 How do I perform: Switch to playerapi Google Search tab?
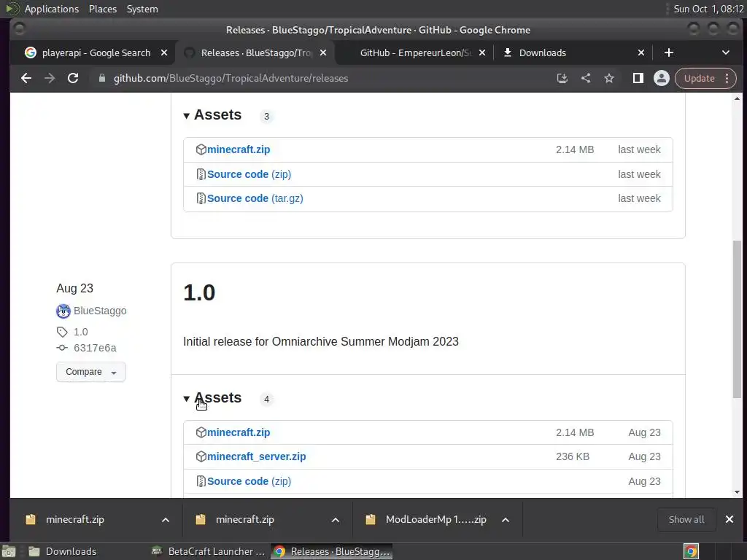point(96,52)
